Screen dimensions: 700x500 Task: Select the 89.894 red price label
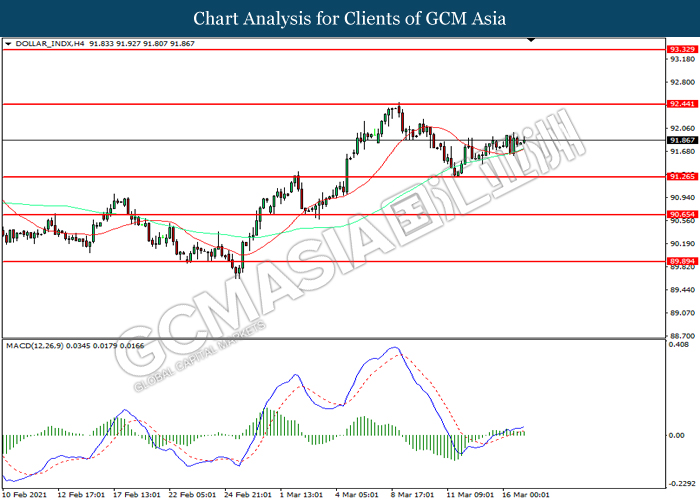(682, 261)
